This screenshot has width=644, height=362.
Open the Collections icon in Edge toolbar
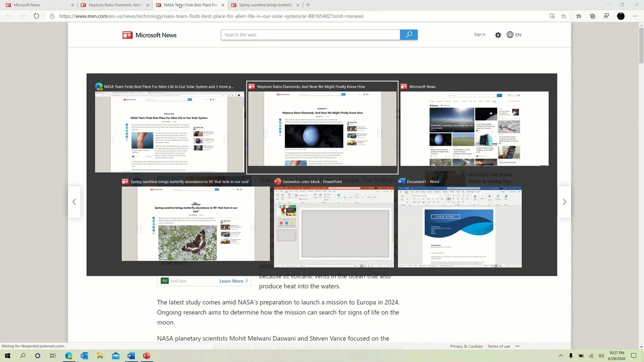[x=593, y=16]
